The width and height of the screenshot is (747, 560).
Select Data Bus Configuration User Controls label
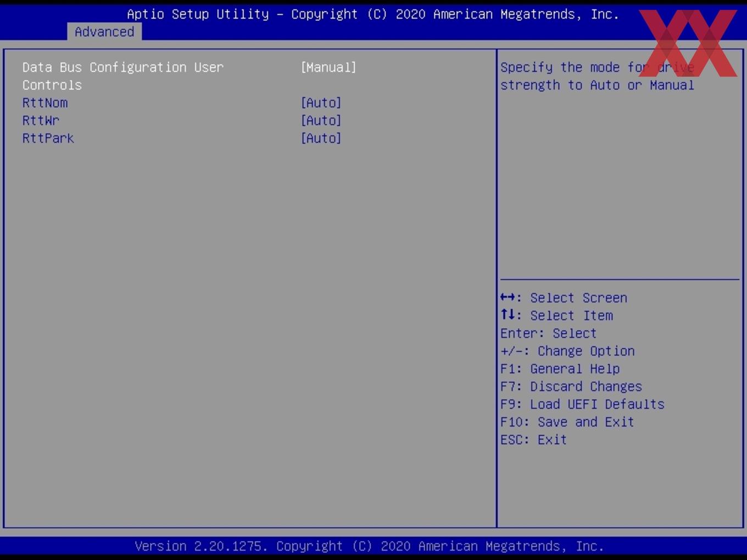point(123,76)
